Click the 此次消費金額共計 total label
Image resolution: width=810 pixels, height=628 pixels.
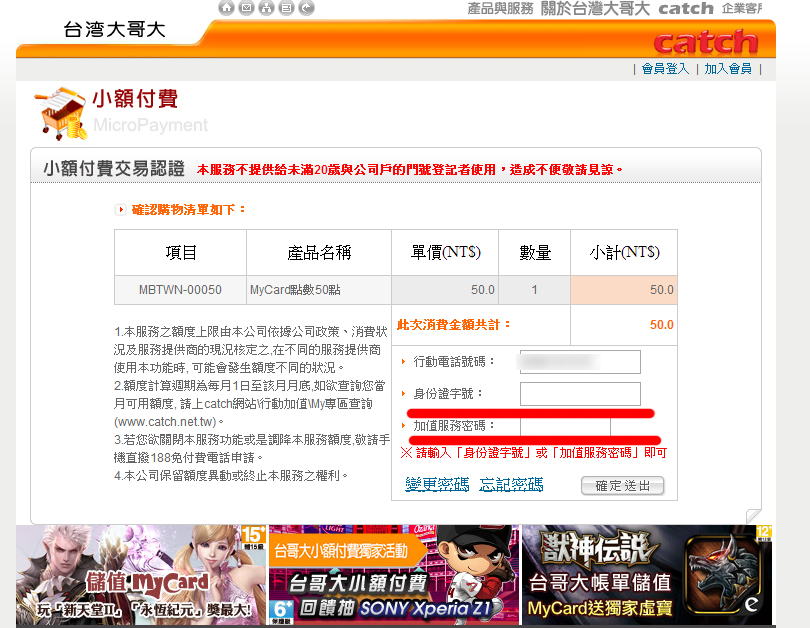tap(453, 324)
